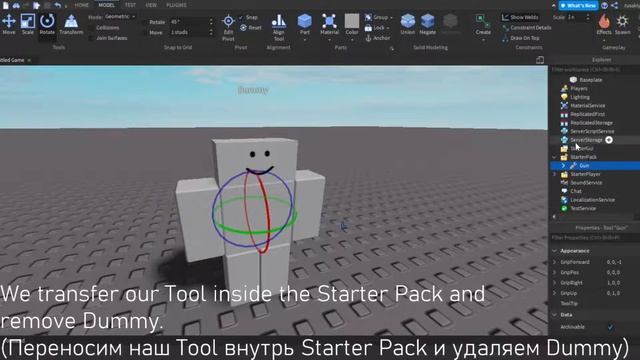The image size is (640, 360).
Task: Select Lighting in Explorer
Action: tap(580, 97)
